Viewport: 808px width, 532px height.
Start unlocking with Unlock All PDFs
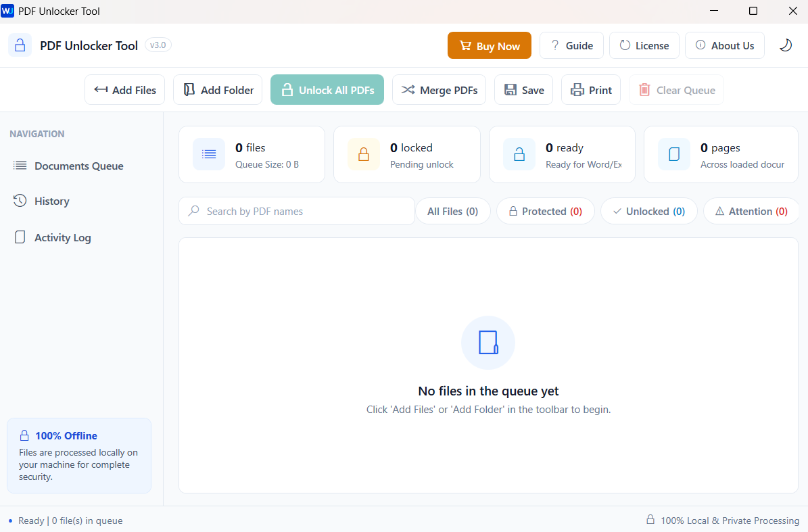(x=327, y=90)
